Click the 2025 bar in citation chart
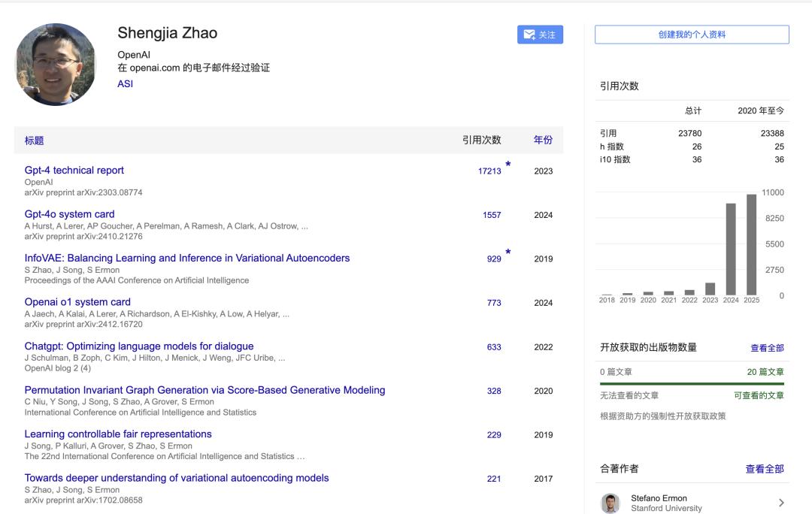The width and height of the screenshot is (812, 514). pos(751,245)
